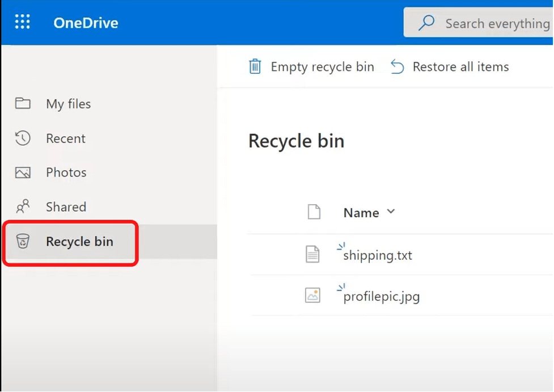
Task: Sort by the Name column header
Action: click(361, 213)
